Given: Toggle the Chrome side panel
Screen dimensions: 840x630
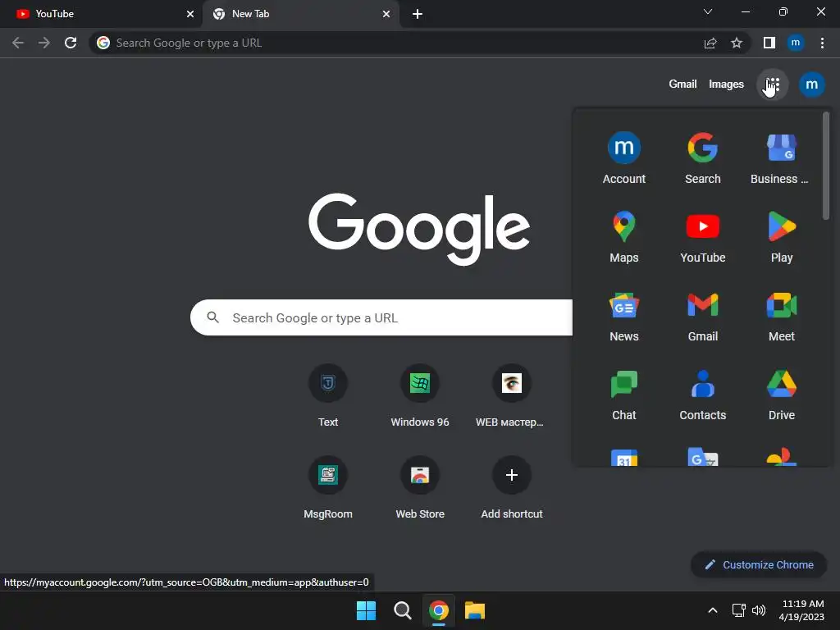Looking at the screenshot, I should click(769, 43).
